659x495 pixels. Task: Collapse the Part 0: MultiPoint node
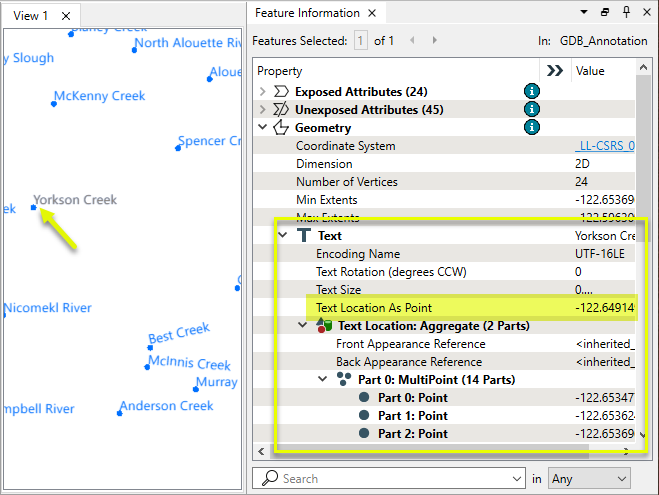(323, 379)
